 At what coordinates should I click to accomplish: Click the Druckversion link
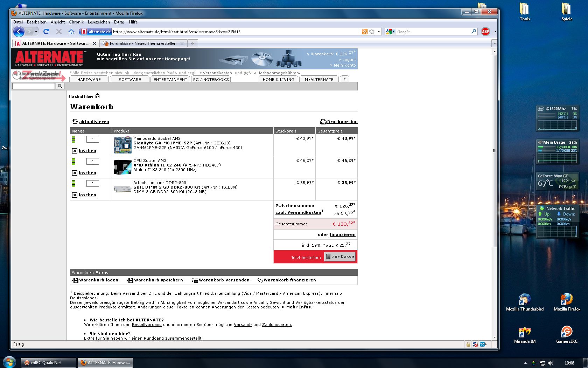(x=342, y=122)
